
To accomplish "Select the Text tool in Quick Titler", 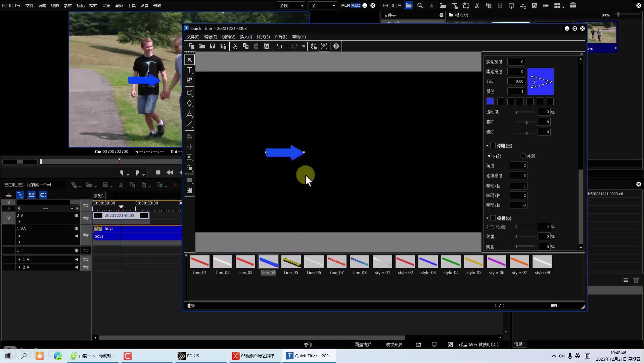I will pos(189,70).
